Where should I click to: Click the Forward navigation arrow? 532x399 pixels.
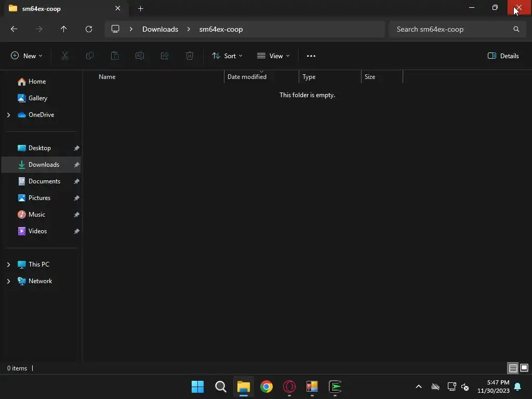(39, 29)
